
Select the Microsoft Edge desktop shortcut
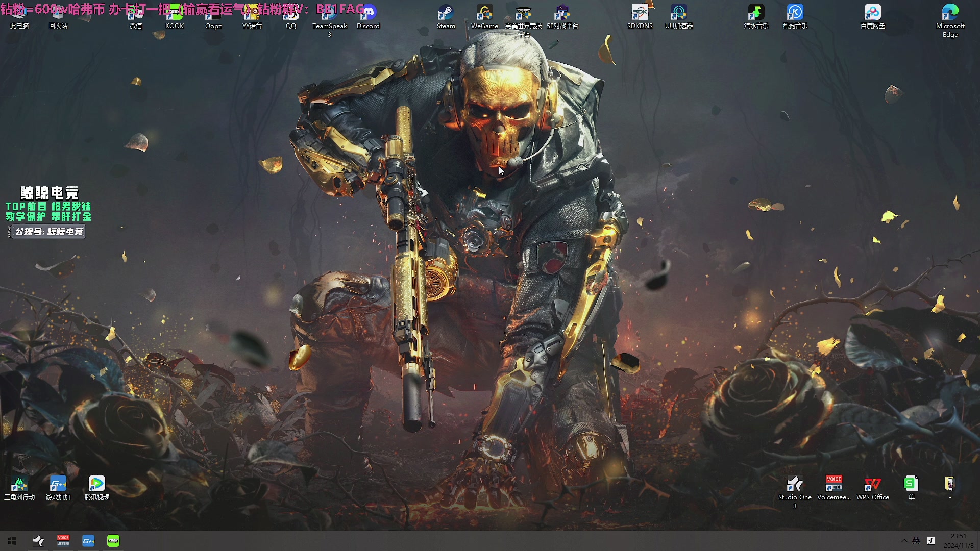pyautogui.click(x=950, y=20)
